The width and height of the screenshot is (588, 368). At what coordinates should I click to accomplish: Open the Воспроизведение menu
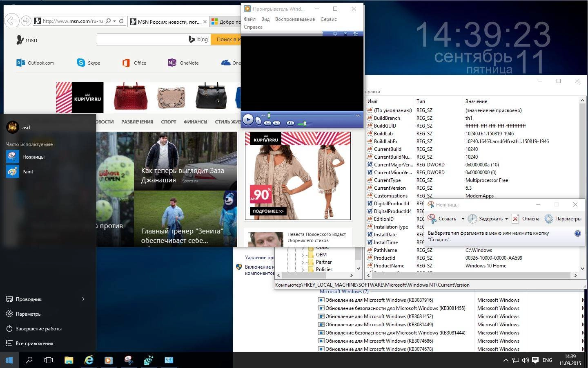click(295, 19)
